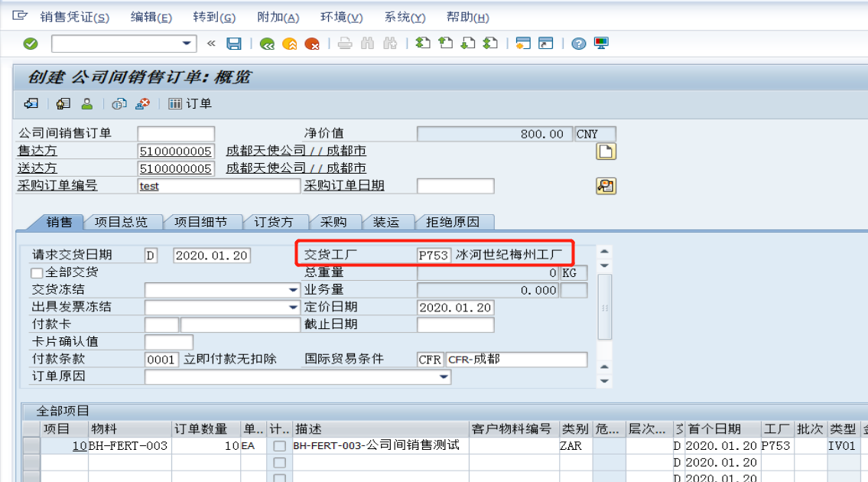The width and height of the screenshot is (868, 482).
Task: Click the 售达方 label link
Action: point(37,151)
